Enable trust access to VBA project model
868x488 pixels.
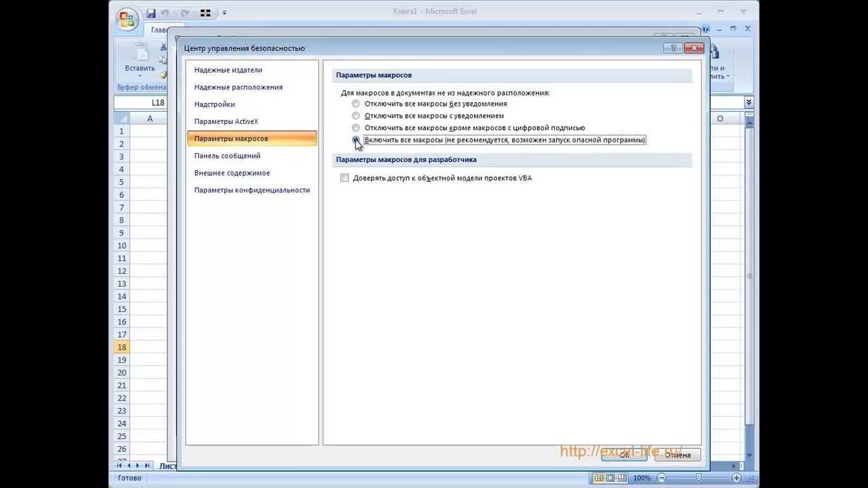(344, 178)
